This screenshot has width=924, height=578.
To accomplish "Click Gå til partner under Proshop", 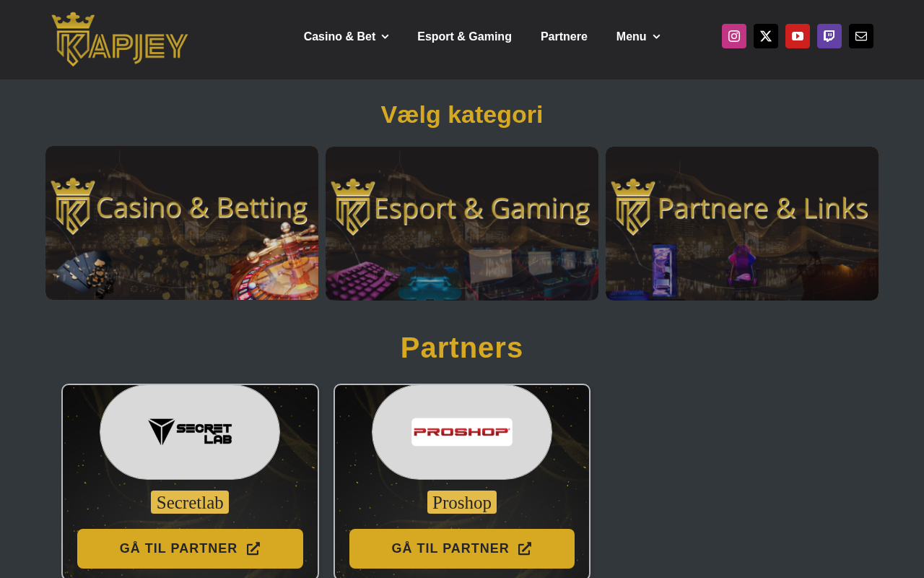I will tap(462, 548).
